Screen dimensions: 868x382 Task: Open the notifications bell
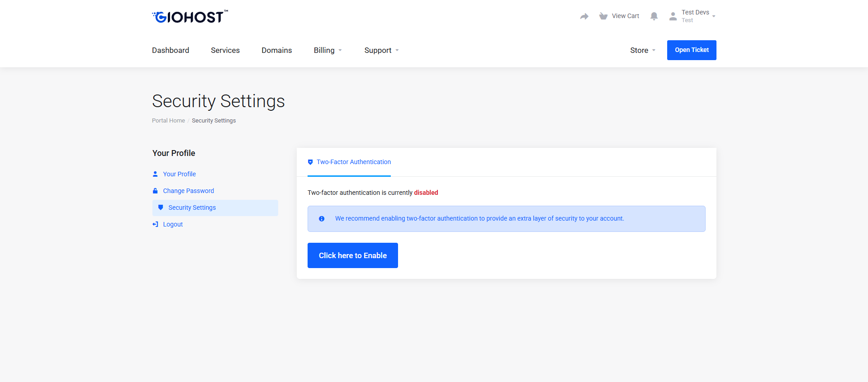[654, 16]
